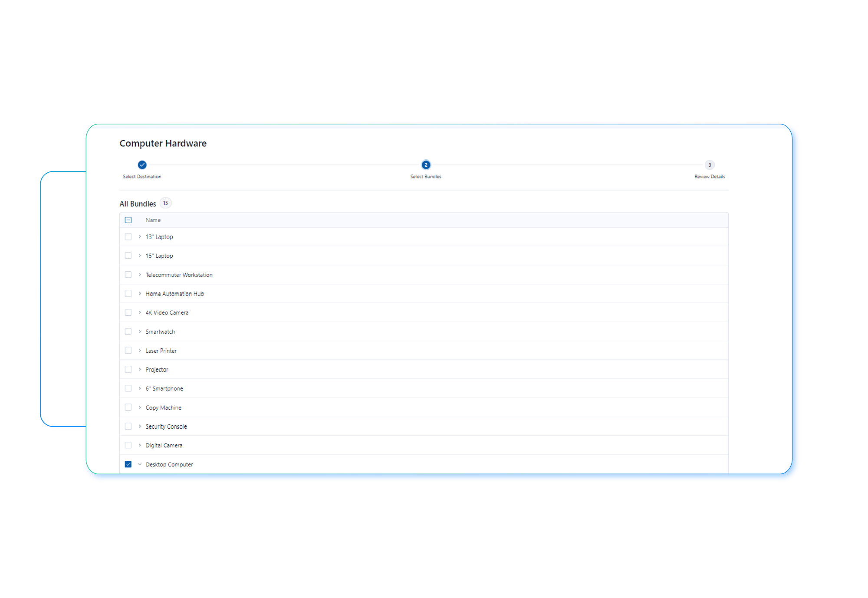Click the Security Console name text
The height and width of the screenshot is (598, 868).
[x=167, y=427]
